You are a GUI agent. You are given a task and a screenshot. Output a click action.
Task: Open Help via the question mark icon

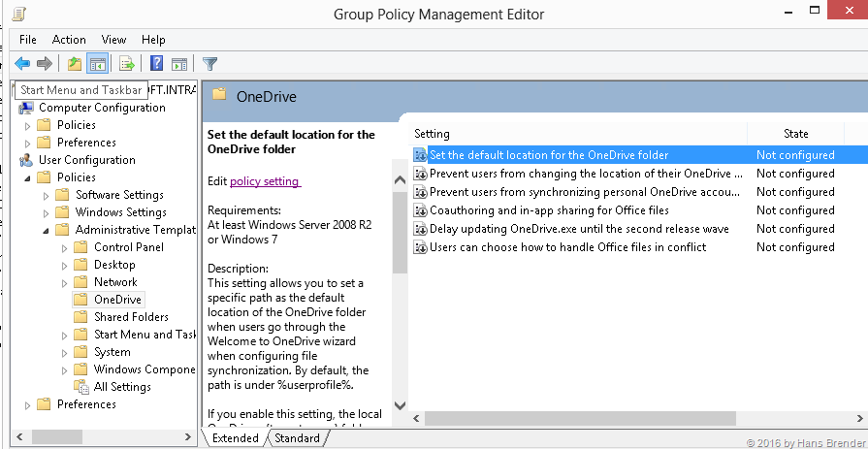click(x=156, y=64)
